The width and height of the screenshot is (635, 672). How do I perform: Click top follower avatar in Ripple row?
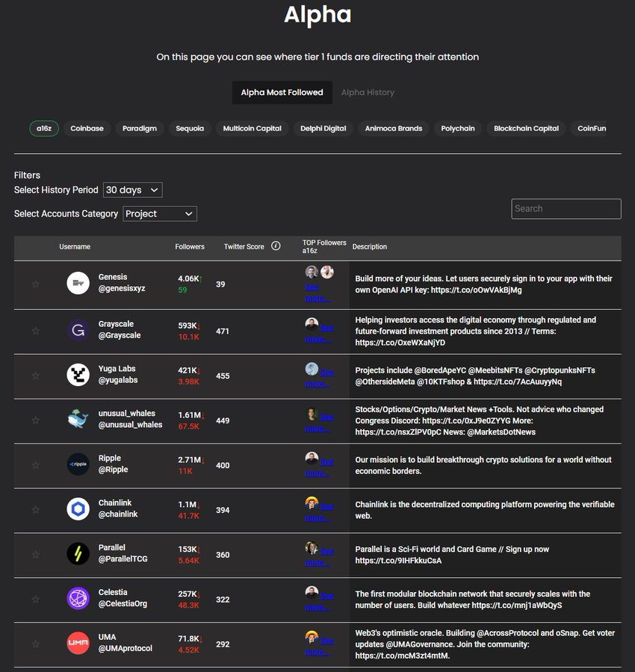click(312, 458)
